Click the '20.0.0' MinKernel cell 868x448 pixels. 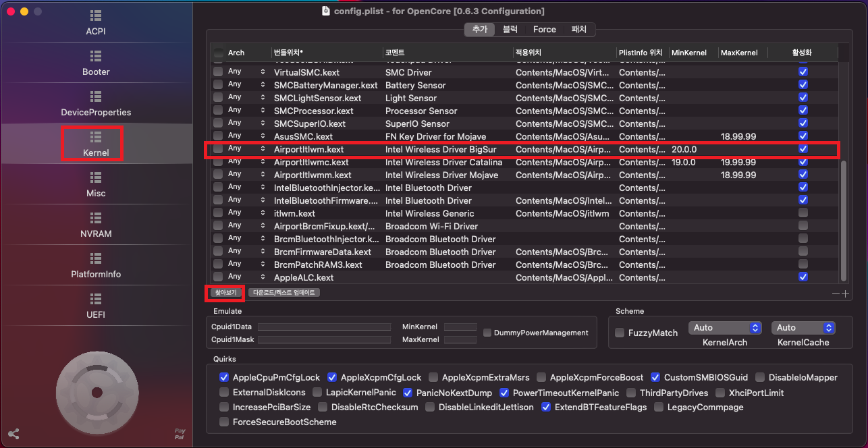pyautogui.click(x=684, y=149)
